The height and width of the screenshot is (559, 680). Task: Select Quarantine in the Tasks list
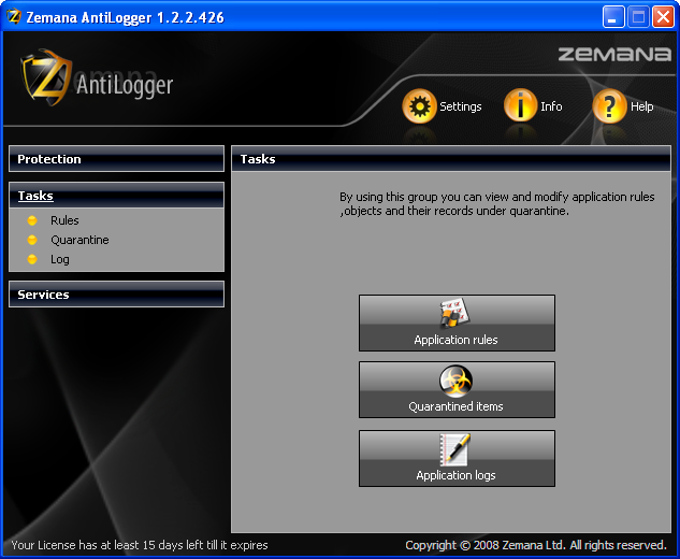pos(80,240)
